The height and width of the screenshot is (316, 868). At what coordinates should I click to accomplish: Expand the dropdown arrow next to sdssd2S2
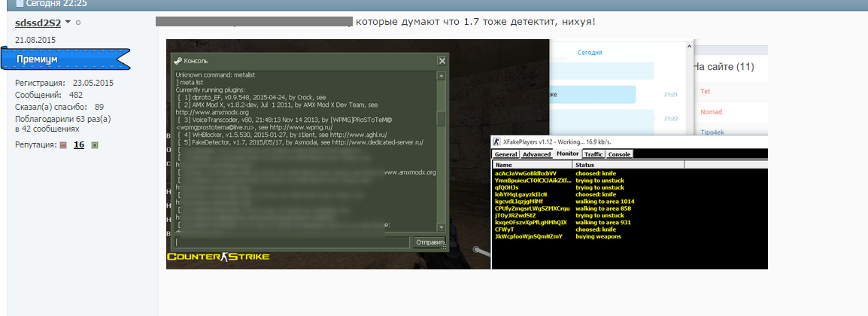click(68, 23)
